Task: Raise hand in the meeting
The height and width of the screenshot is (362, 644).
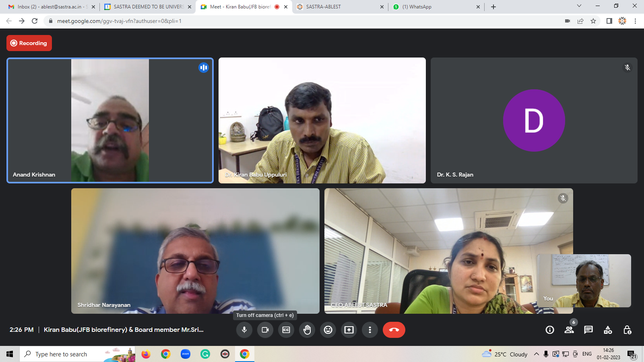Action: (x=307, y=330)
